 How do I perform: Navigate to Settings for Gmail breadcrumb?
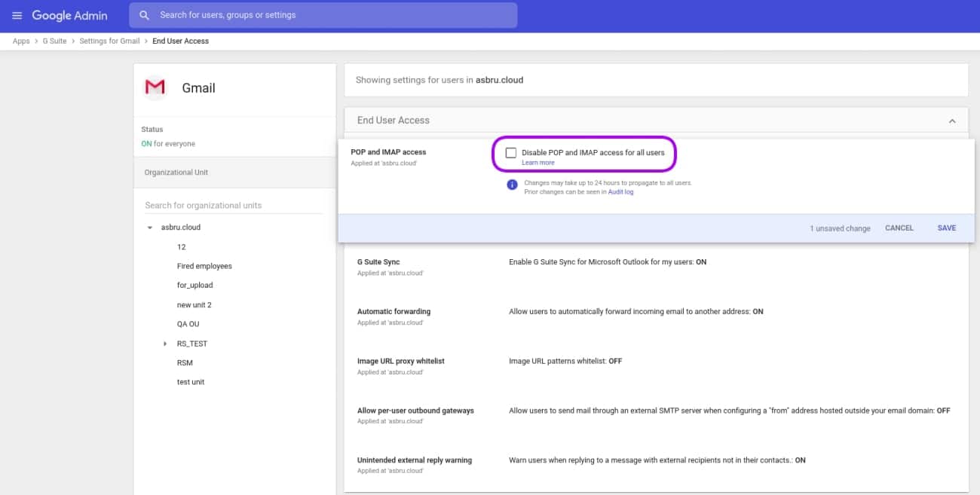[109, 41]
